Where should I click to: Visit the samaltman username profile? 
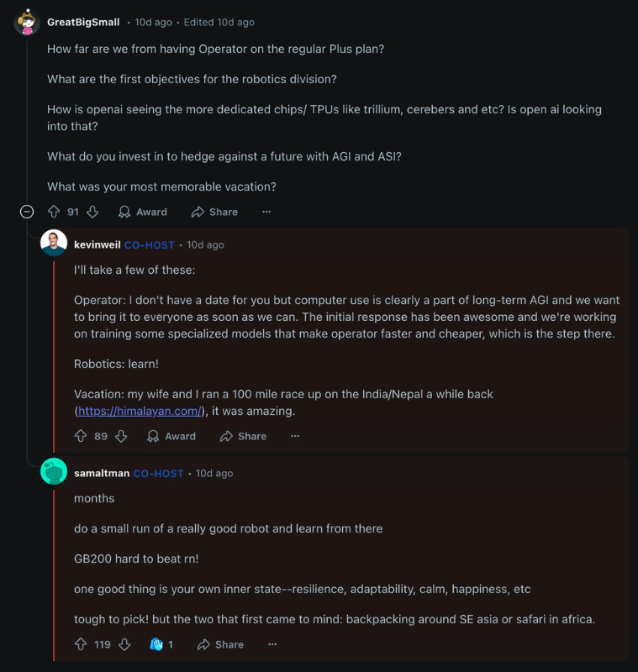(x=102, y=473)
